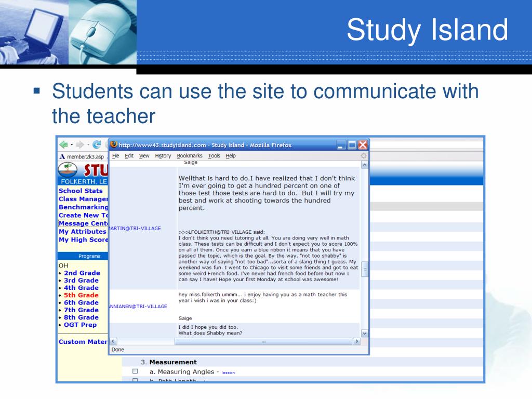
Task: Open the Help menu
Action: tap(231, 156)
